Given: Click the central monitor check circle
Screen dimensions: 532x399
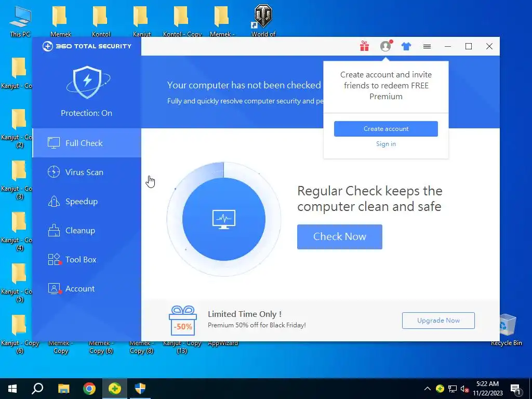Looking at the screenshot, I should click(x=224, y=219).
